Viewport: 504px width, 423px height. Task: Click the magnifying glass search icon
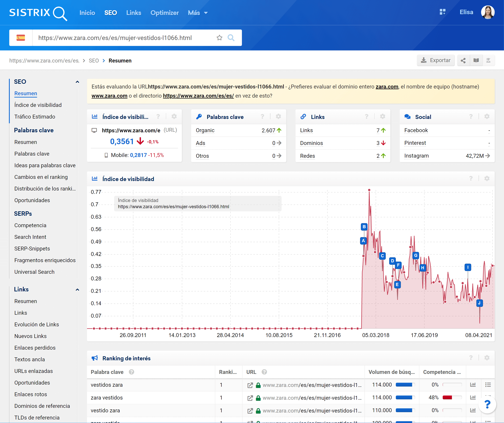point(231,38)
